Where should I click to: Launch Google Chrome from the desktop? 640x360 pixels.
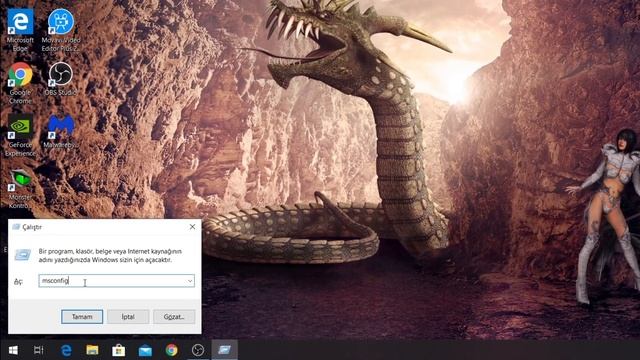click(x=20, y=82)
